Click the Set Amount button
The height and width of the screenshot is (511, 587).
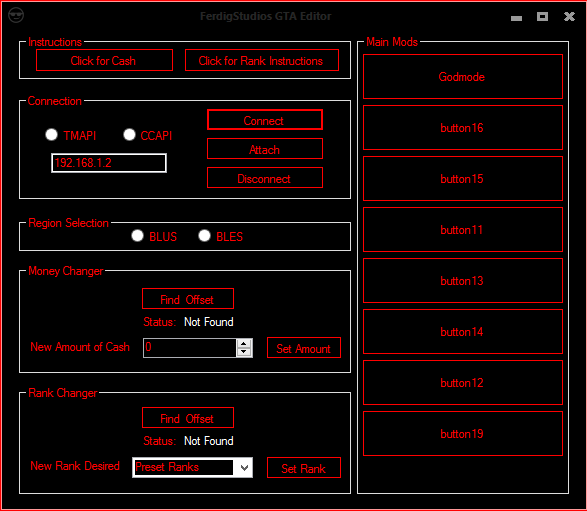pos(304,348)
